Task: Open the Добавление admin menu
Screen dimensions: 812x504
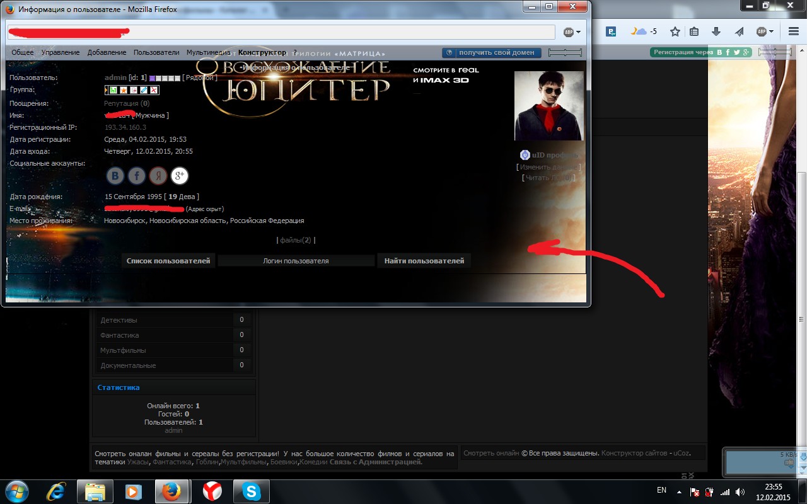Action: tap(107, 52)
